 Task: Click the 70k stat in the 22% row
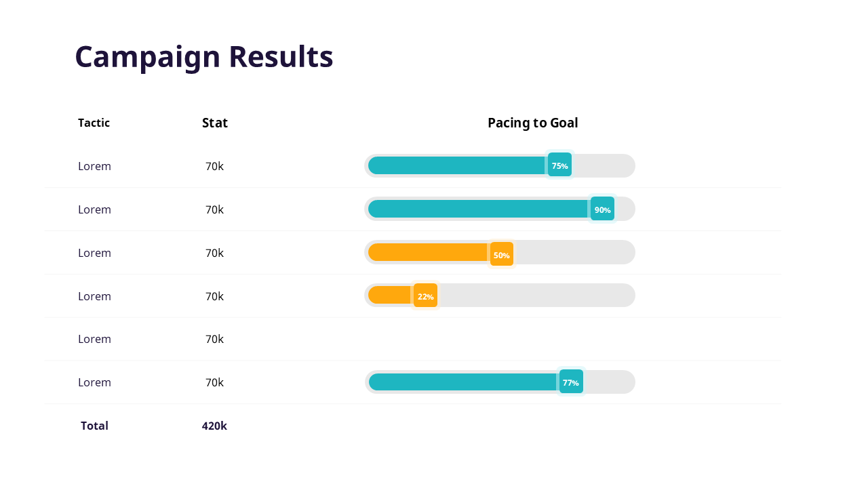pyautogui.click(x=214, y=296)
